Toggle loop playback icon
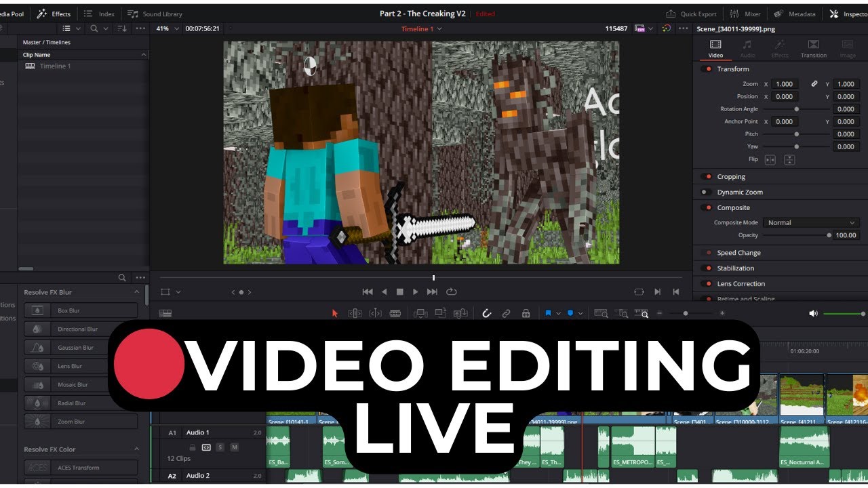 [x=451, y=292]
